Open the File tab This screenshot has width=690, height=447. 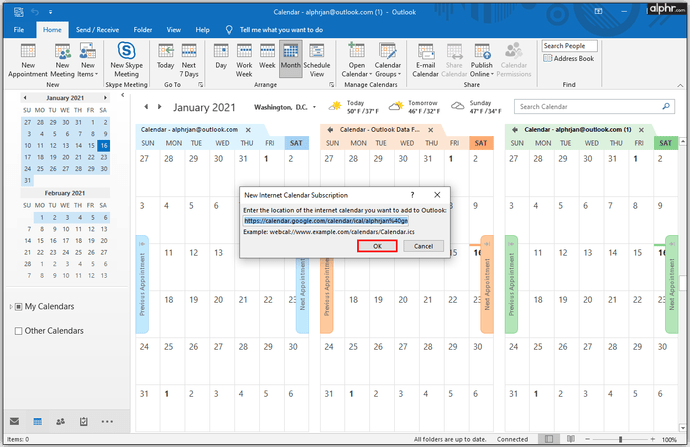pyautogui.click(x=19, y=30)
